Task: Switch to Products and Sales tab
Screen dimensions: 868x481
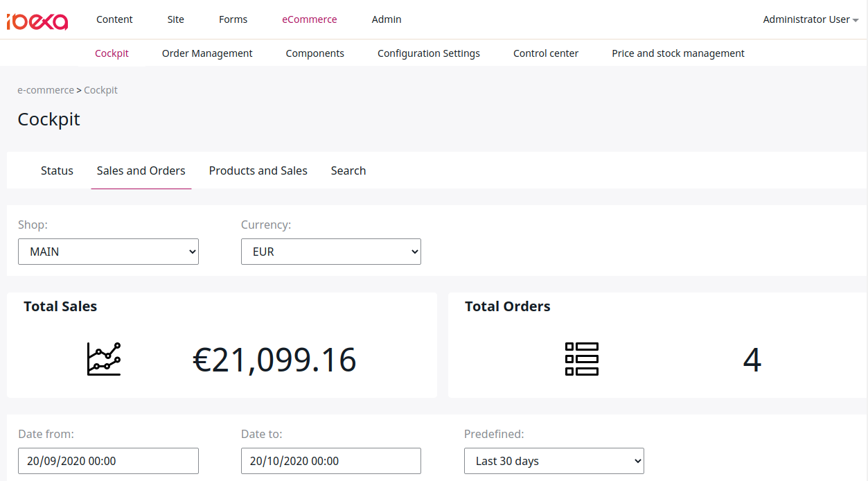Action: pyautogui.click(x=258, y=170)
